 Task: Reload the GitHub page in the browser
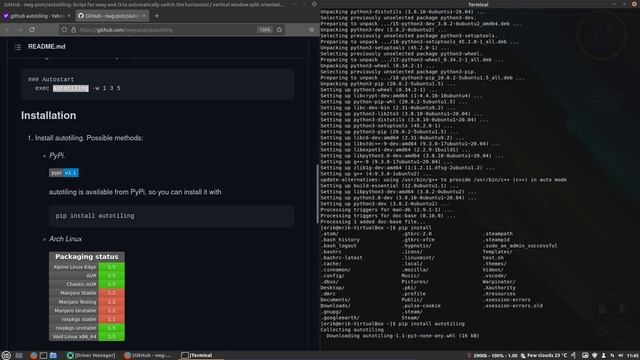(32, 30)
